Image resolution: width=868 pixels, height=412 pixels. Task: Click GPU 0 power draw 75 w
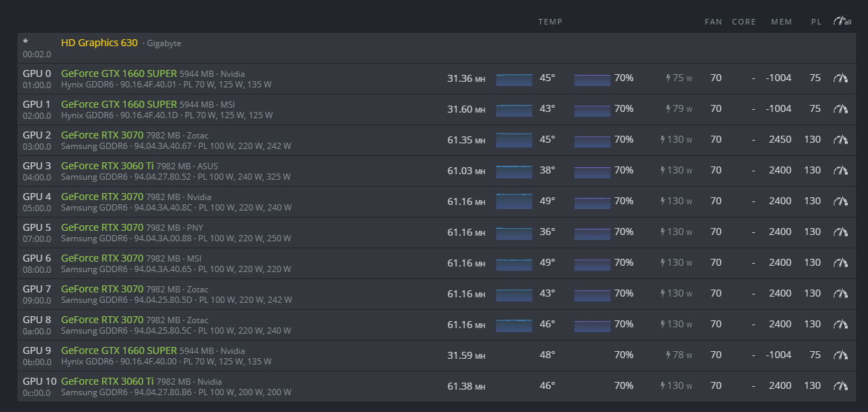679,78
